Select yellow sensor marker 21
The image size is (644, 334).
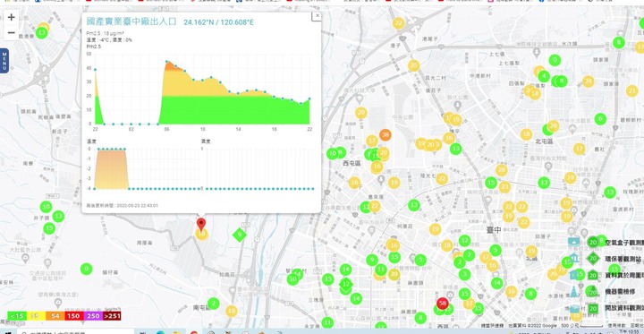pyautogui.click(x=632, y=91)
